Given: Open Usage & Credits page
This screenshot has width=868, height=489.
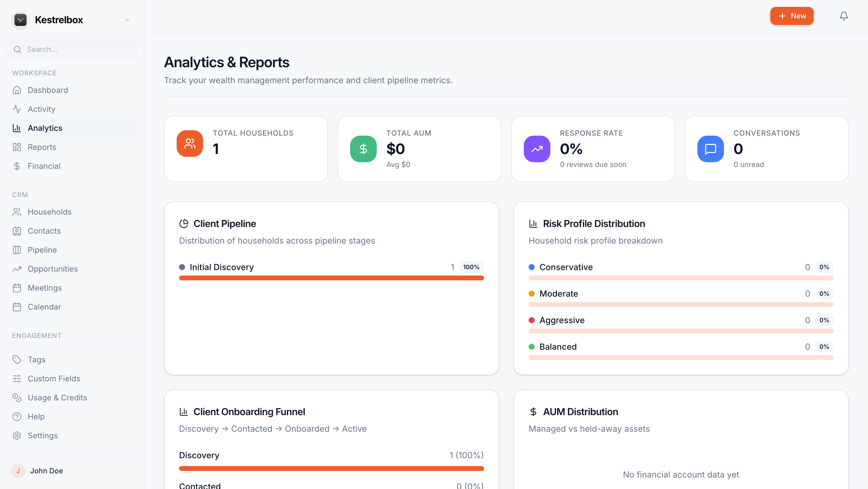Looking at the screenshot, I should click(57, 398).
